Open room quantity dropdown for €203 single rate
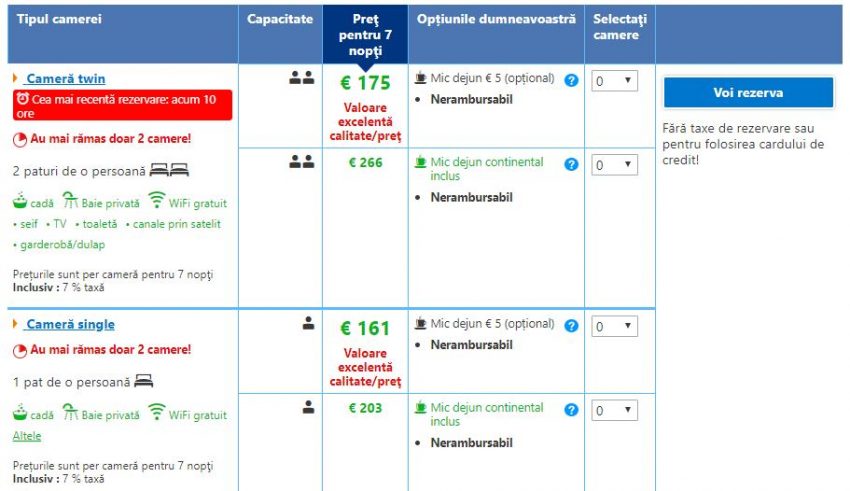Image resolution: width=850 pixels, height=491 pixels. pyautogui.click(x=615, y=411)
